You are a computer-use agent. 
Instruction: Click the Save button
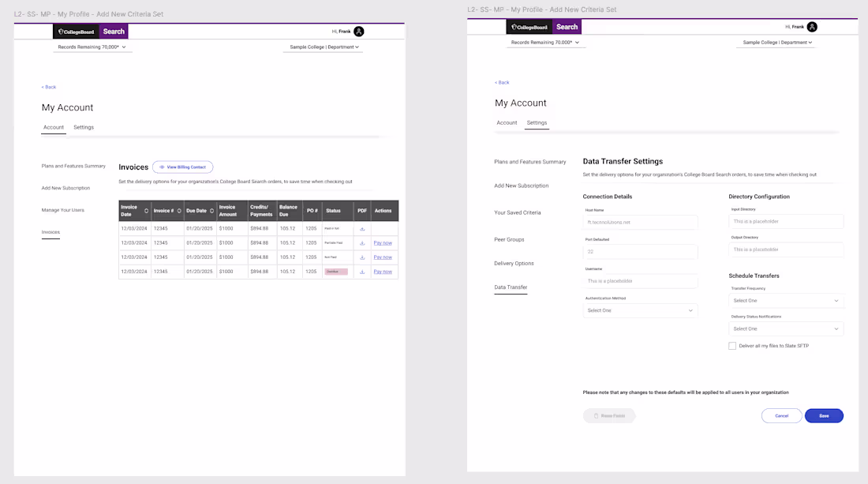click(x=824, y=415)
